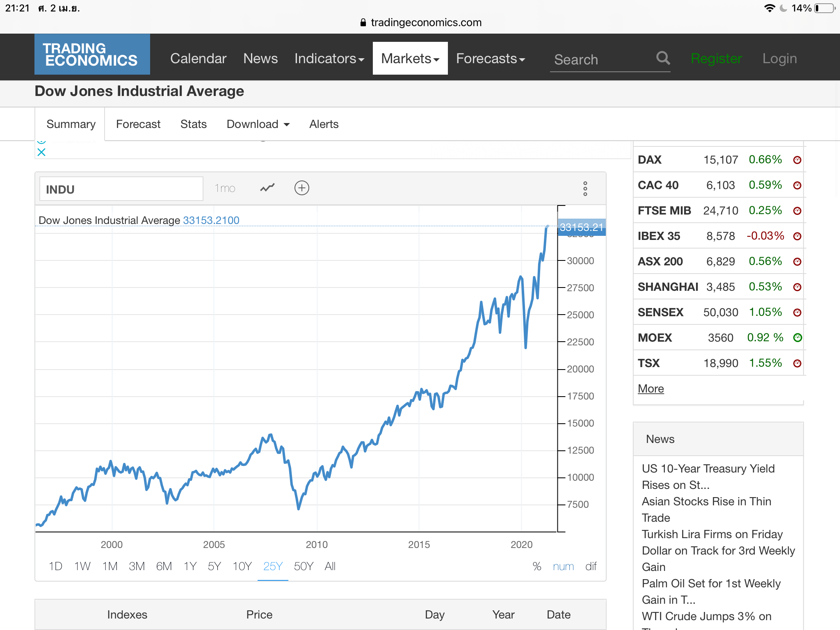This screenshot has height=630, width=840.
Task: Open the chart type line icon
Action: click(x=267, y=188)
